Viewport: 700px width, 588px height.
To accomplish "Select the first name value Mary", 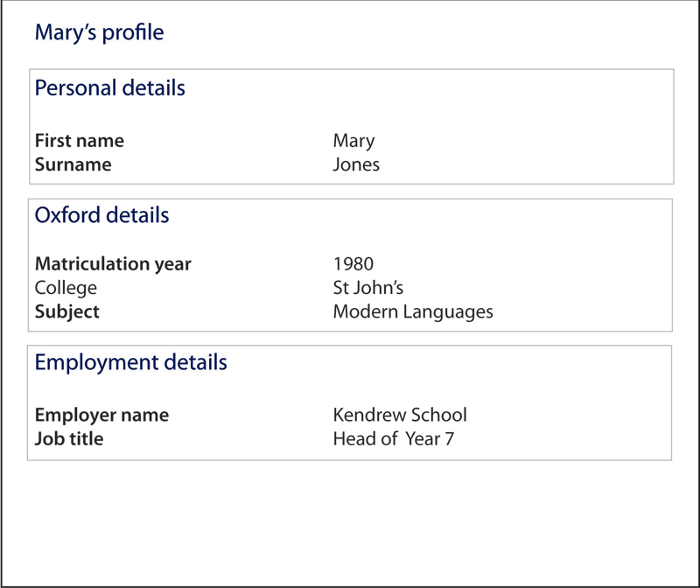I will pyautogui.click(x=353, y=141).
